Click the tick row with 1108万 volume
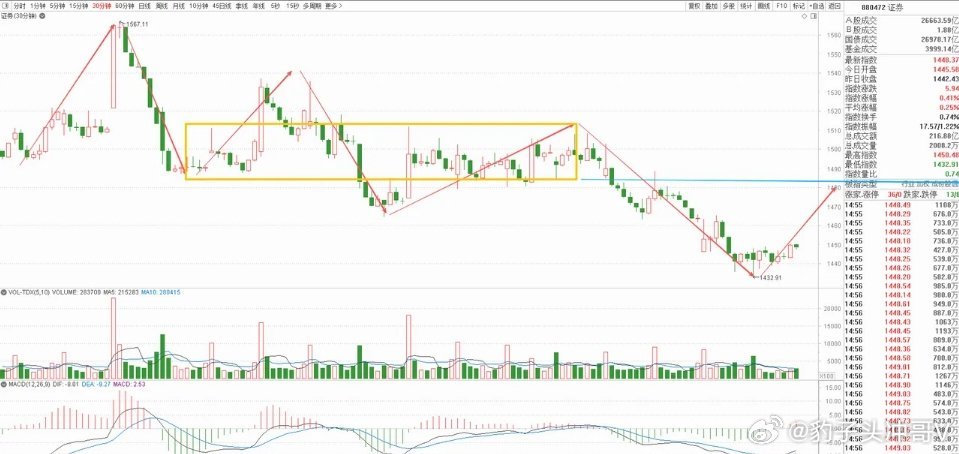 [902, 205]
